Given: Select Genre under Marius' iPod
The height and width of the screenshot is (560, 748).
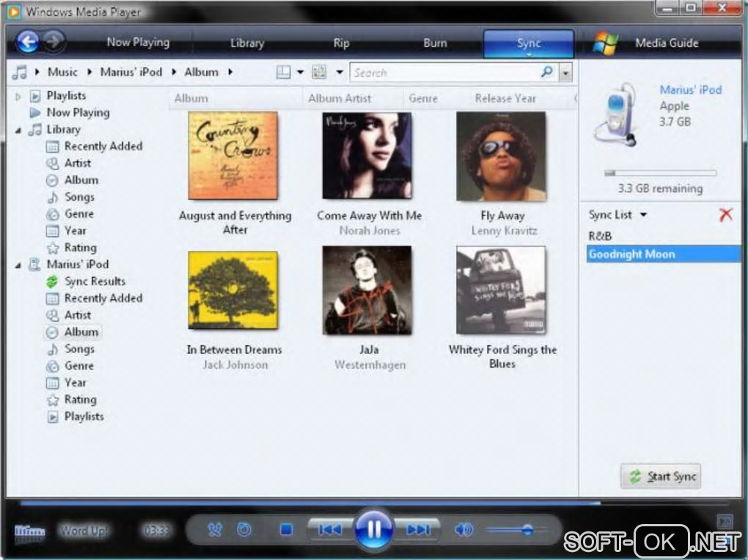Looking at the screenshot, I should [78, 366].
